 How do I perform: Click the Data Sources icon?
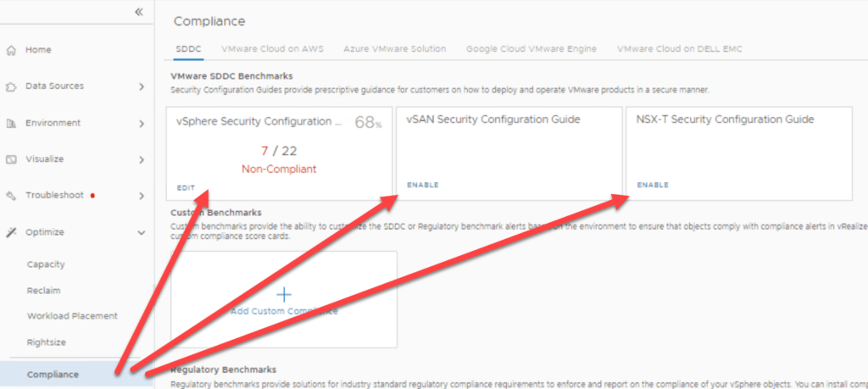coord(10,87)
